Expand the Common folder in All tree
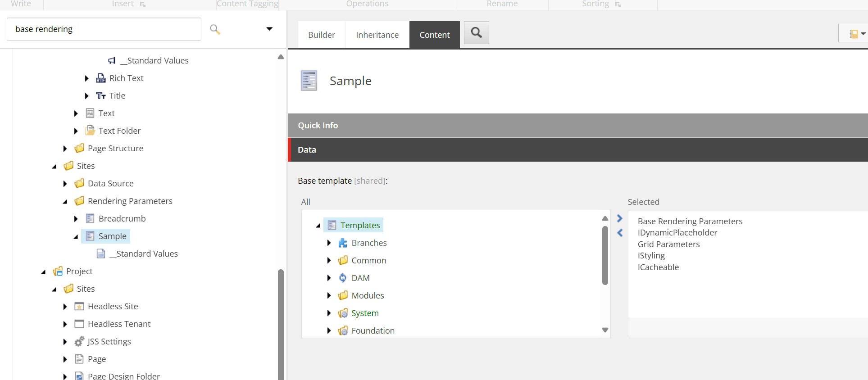 [x=329, y=261]
